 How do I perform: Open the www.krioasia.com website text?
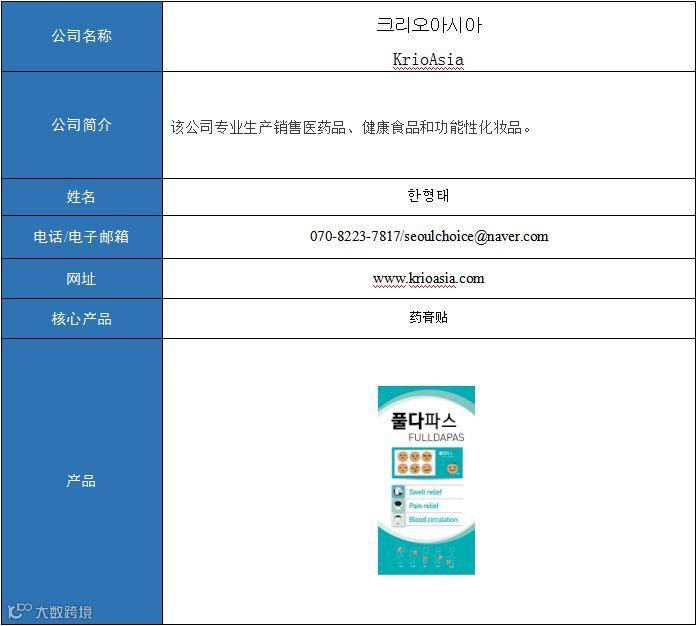point(429,278)
